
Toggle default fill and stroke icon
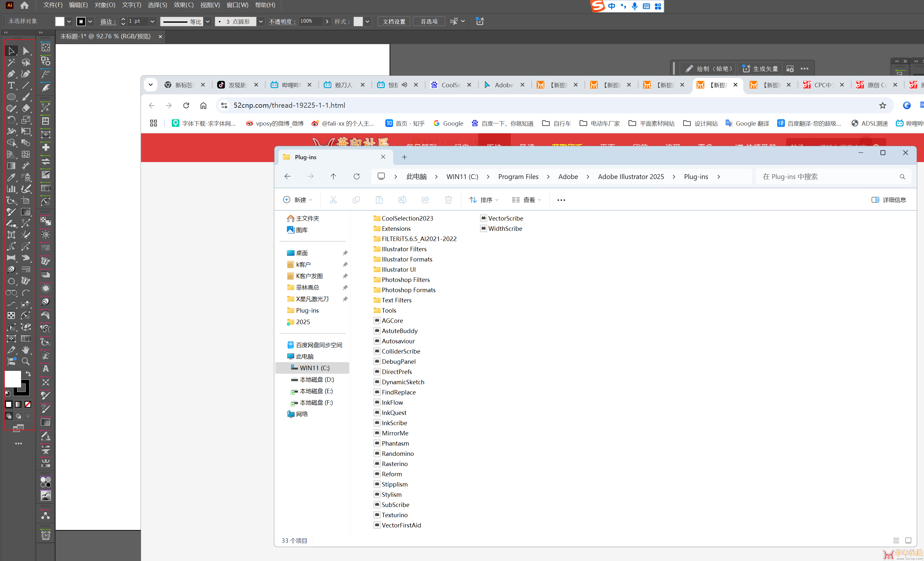pos(7,393)
